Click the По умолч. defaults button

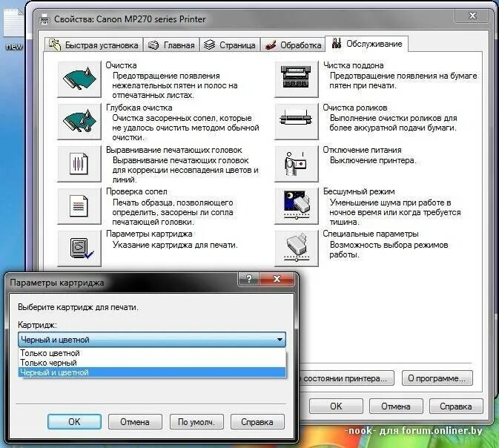pyautogui.click(x=196, y=421)
